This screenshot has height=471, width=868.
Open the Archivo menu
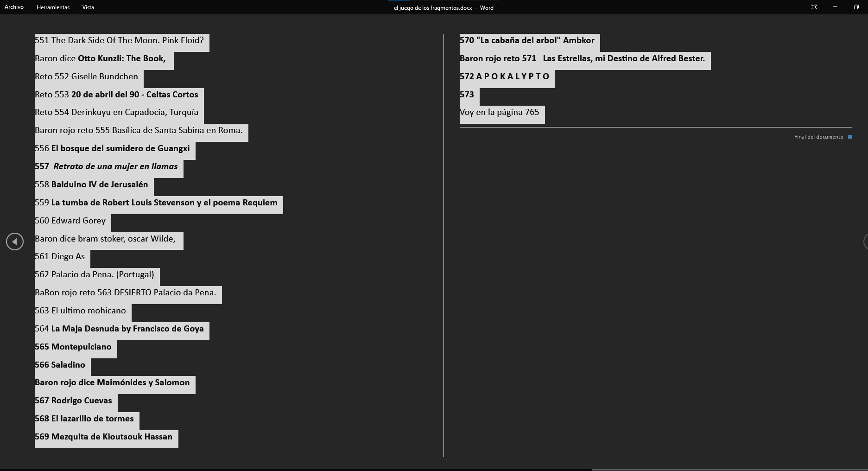[14, 7]
